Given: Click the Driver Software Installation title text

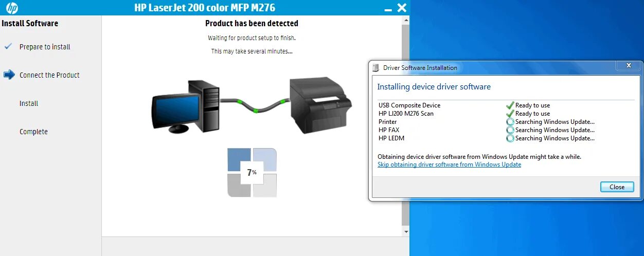Looking at the screenshot, I should 420,68.
